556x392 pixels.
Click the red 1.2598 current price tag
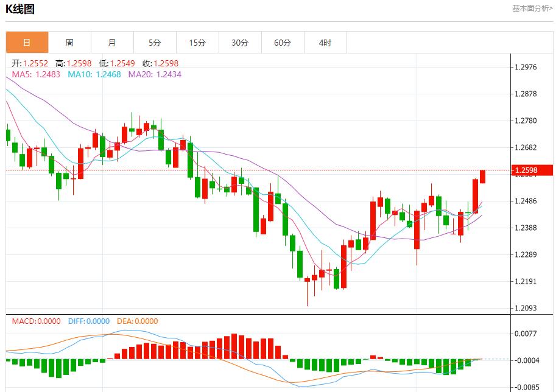click(532, 170)
